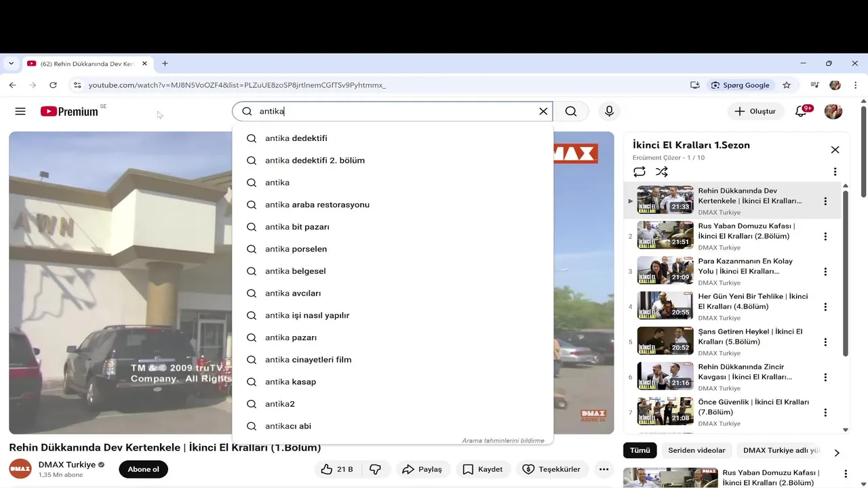
Task: Choose suggestion antikacı abi
Action: click(393, 426)
